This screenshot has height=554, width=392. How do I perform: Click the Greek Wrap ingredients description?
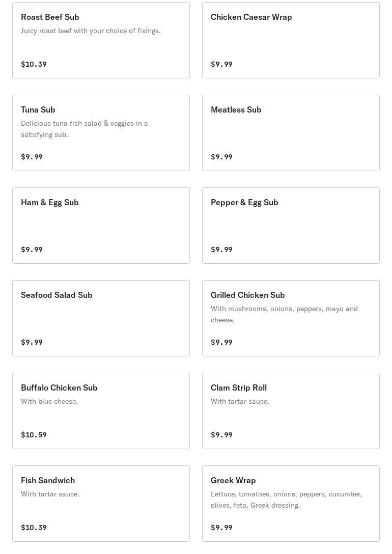point(286,500)
